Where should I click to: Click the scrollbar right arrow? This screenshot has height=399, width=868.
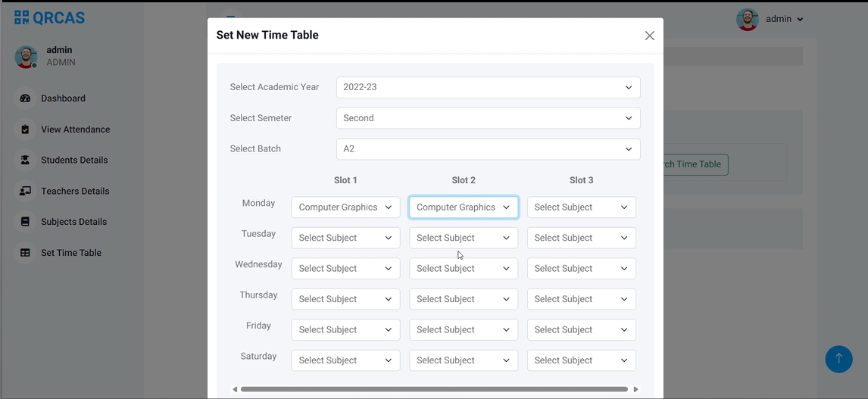pyautogui.click(x=635, y=389)
